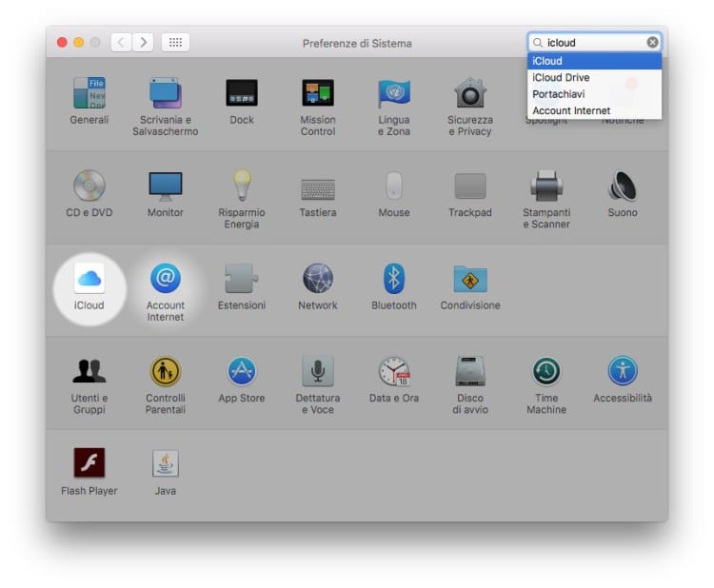Image resolution: width=714 pixels, height=588 pixels.
Task: Open the Network preferences icon
Action: 318,278
